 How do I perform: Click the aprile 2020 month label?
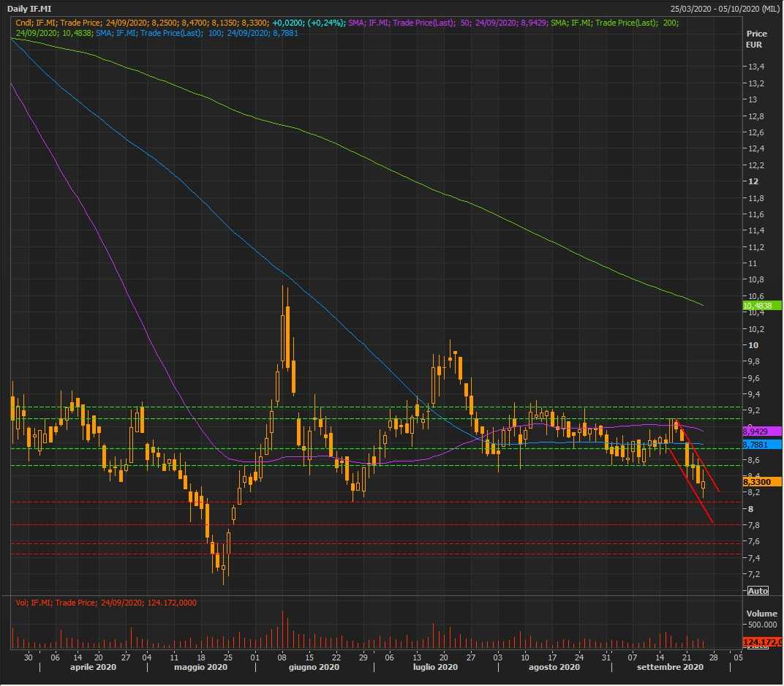click(x=93, y=668)
